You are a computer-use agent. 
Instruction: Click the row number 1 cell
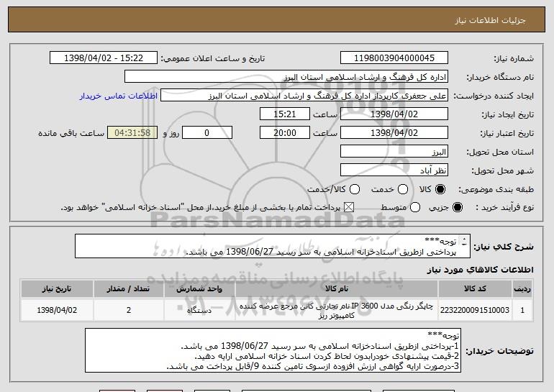point(522,310)
